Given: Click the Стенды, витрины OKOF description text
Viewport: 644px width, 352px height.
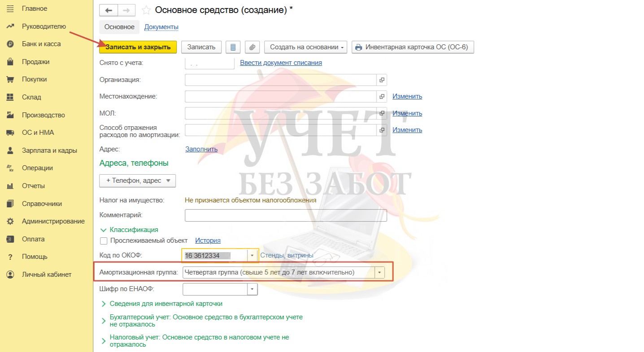Looking at the screenshot, I should click(x=287, y=255).
